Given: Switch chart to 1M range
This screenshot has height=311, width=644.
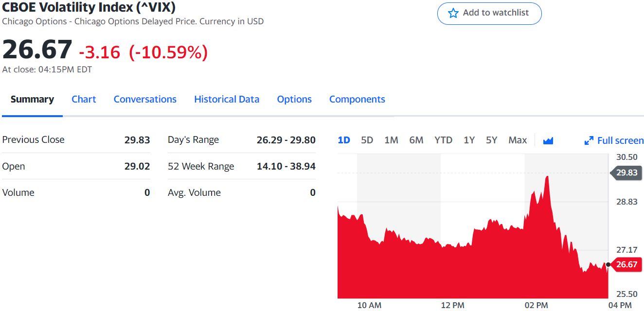Looking at the screenshot, I should 391,140.
